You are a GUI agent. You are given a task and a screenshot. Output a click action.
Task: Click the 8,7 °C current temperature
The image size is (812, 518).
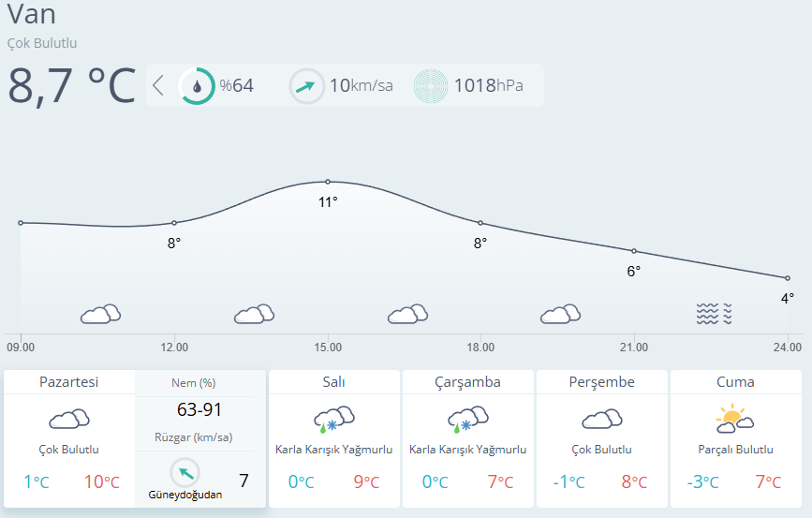(72, 86)
